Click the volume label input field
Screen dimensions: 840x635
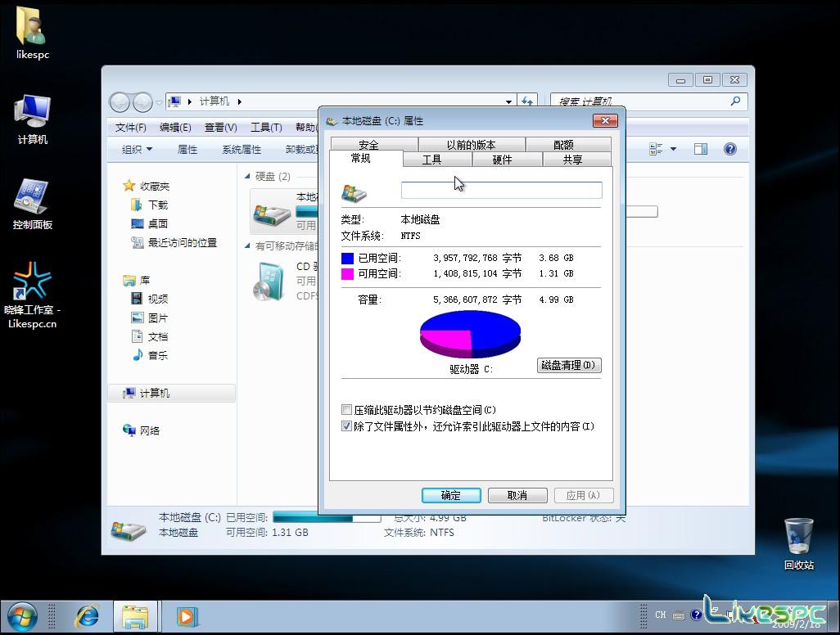(501, 190)
